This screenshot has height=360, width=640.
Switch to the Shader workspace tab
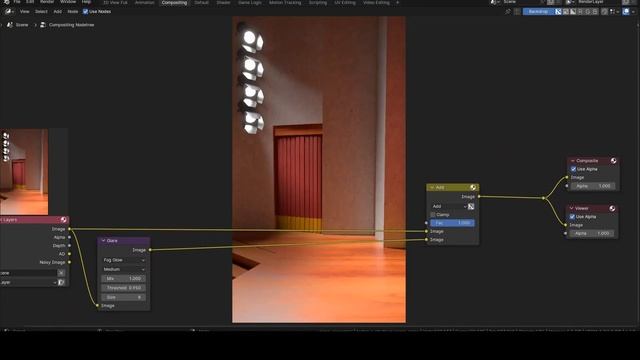click(223, 2)
